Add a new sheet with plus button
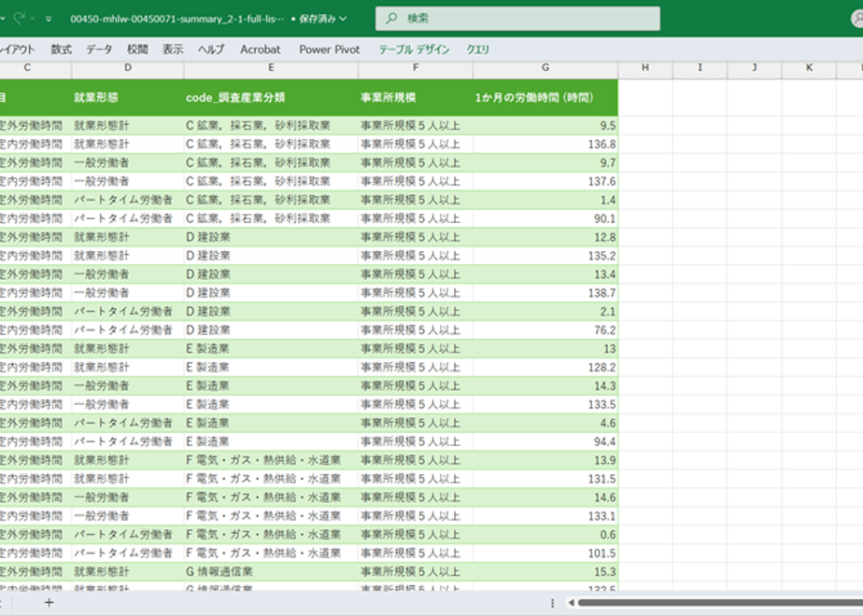The image size is (863, 616). 49,603
